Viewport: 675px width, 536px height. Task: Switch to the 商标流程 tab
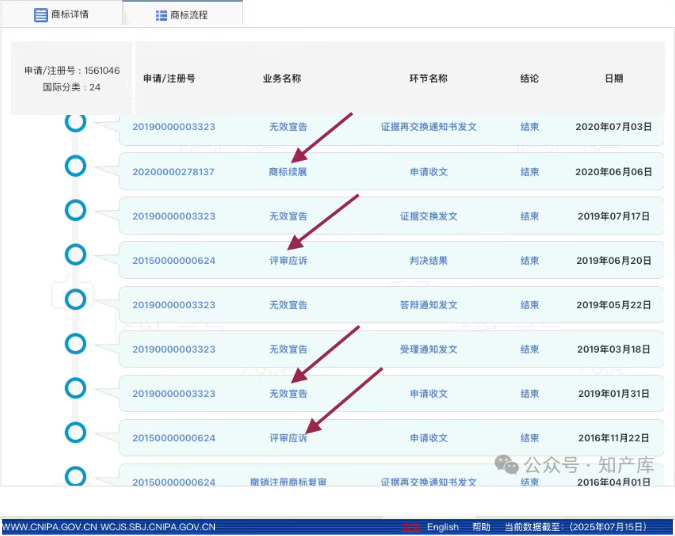[182, 16]
